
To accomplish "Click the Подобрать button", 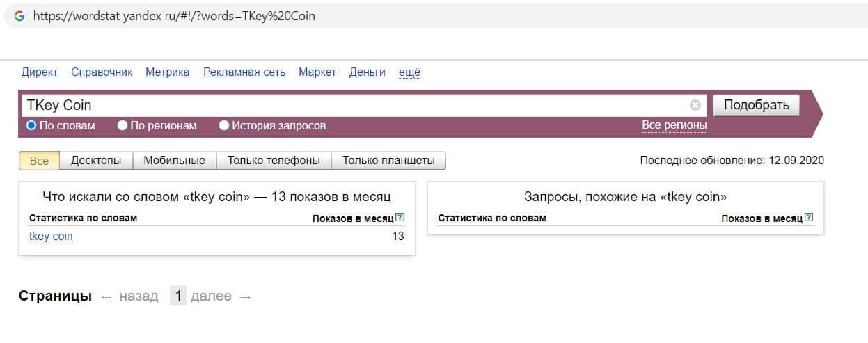I will (757, 105).
